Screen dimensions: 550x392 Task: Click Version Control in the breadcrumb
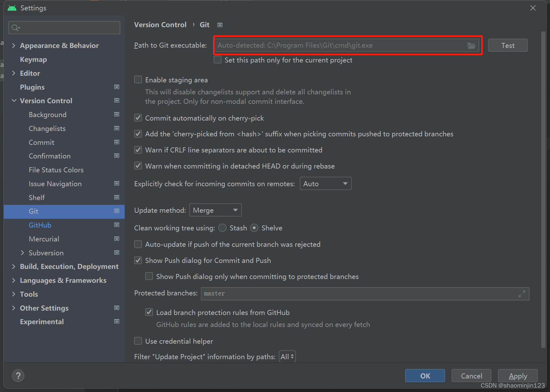click(160, 25)
